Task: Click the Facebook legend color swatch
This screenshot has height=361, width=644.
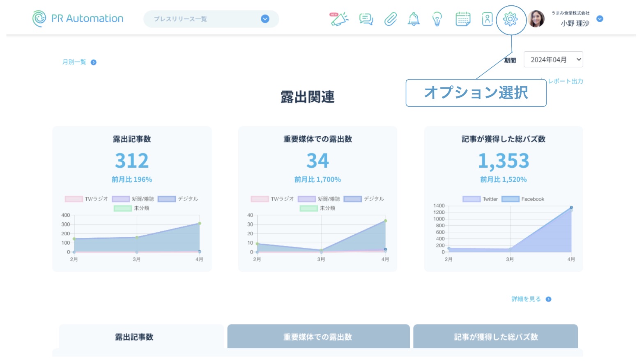Action: click(x=511, y=199)
